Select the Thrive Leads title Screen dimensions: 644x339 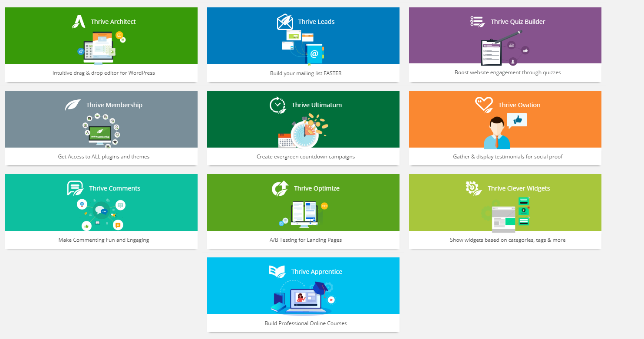(316, 22)
